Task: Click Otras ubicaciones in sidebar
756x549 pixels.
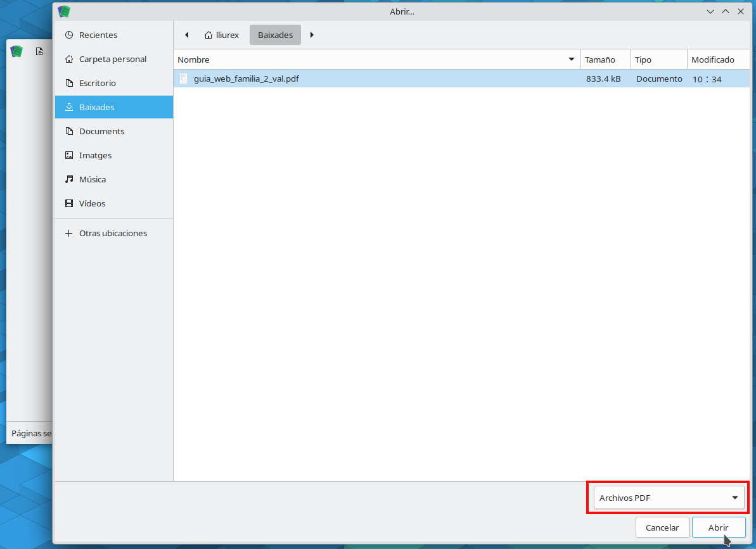Action: click(x=114, y=233)
